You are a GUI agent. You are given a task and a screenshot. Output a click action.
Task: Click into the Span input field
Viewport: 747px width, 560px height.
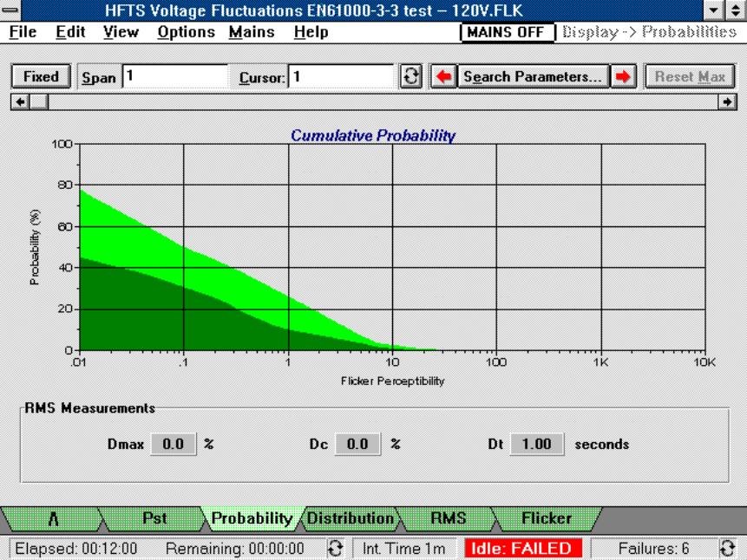(174, 76)
